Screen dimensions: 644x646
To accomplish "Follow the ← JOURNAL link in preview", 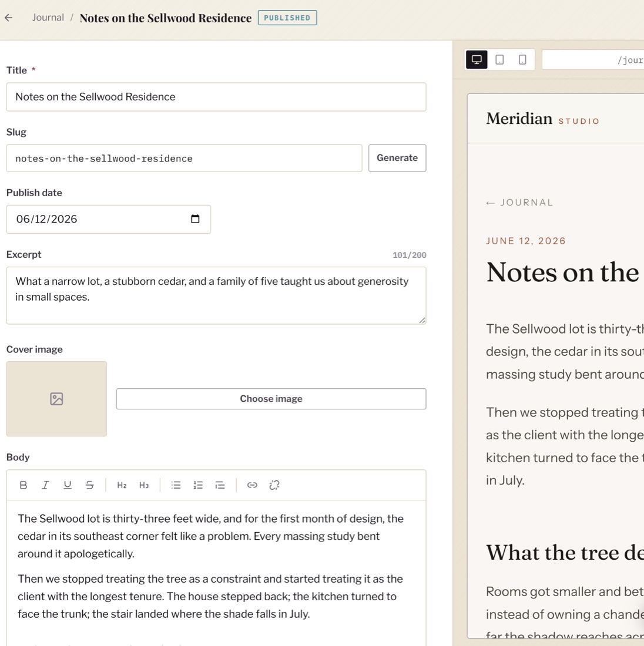I will (519, 203).
